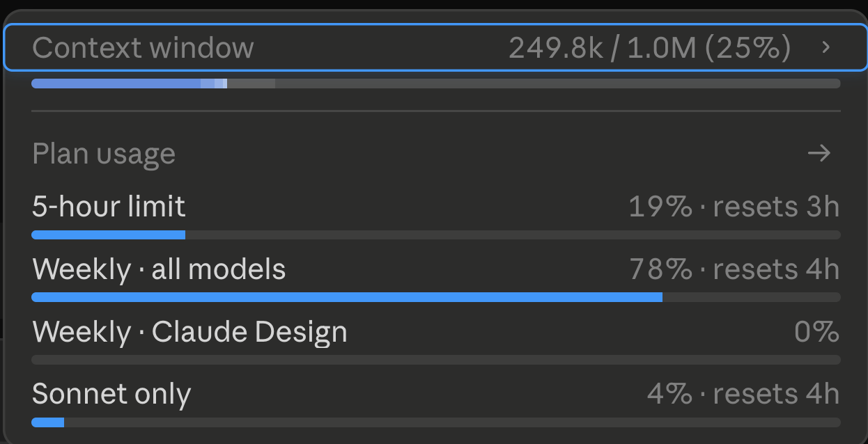
Task: Select the Weekly all models label
Action: (x=159, y=269)
